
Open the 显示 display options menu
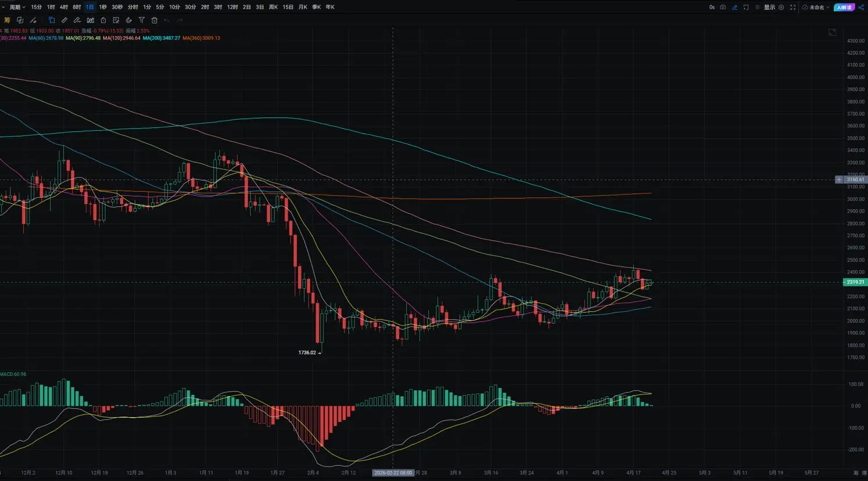(x=769, y=8)
